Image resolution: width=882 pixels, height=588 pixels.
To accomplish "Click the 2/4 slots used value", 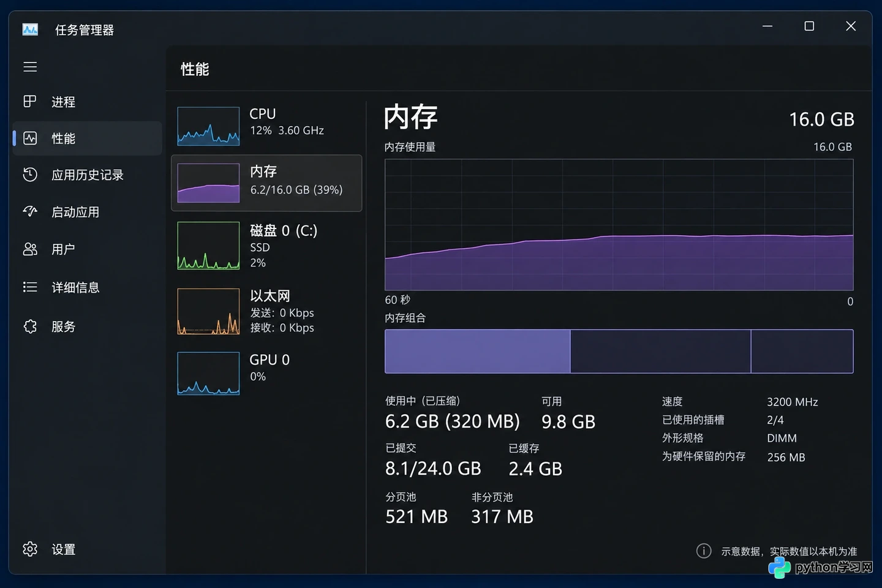I will [775, 420].
